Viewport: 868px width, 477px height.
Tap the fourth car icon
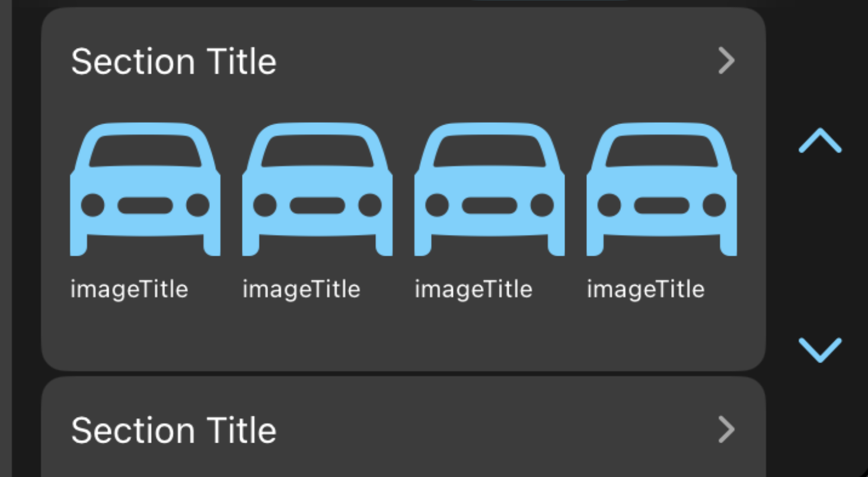coord(661,190)
